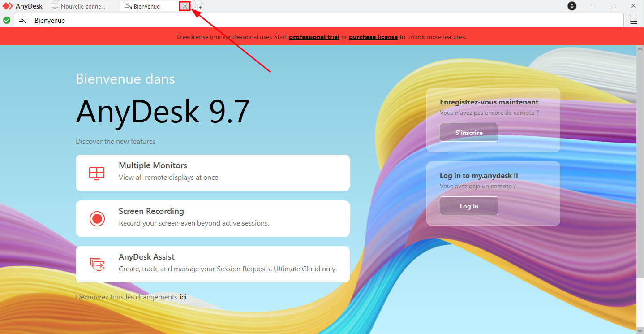Click the AnyDesk Assist card title

point(146,257)
